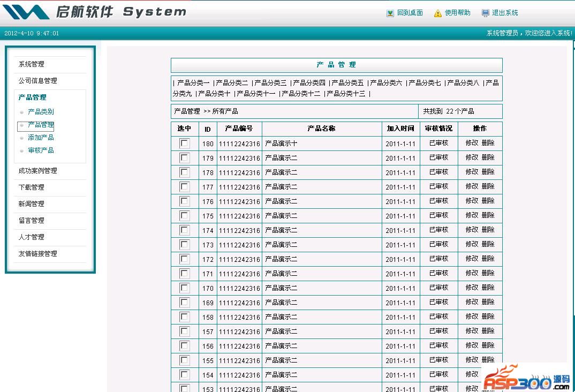The width and height of the screenshot is (575, 392).
Task: Select the checkbox in row ID 175
Action: [x=185, y=216]
